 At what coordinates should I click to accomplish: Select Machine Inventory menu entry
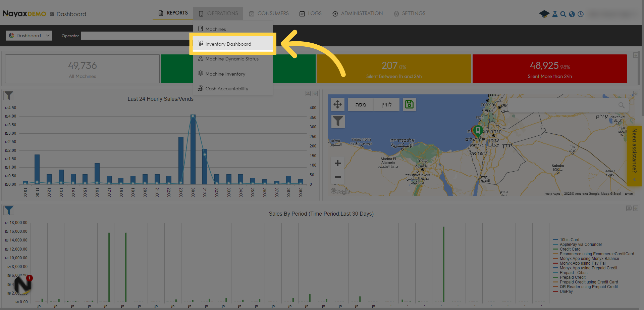point(233,74)
